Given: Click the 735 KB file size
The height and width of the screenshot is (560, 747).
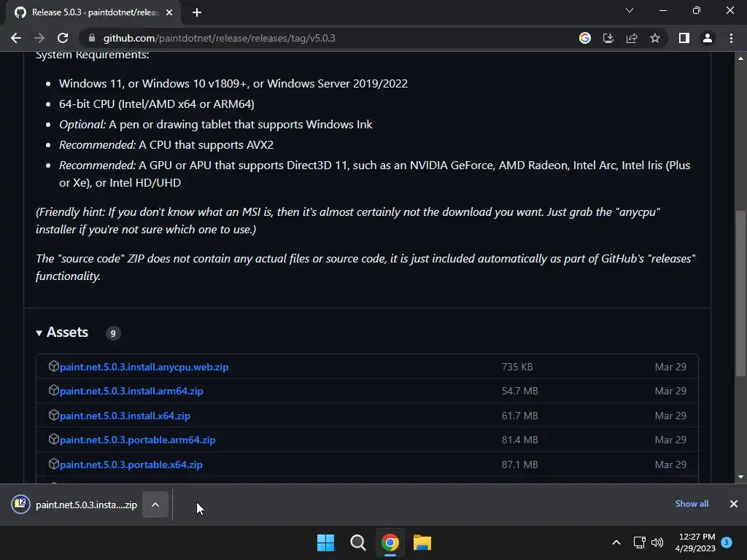Looking at the screenshot, I should point(517,367).
